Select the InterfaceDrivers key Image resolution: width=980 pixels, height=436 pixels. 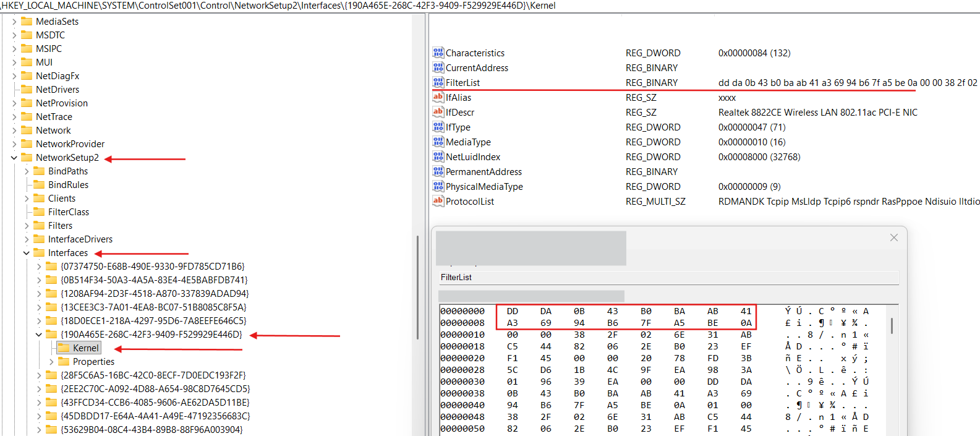click(80, 239)
